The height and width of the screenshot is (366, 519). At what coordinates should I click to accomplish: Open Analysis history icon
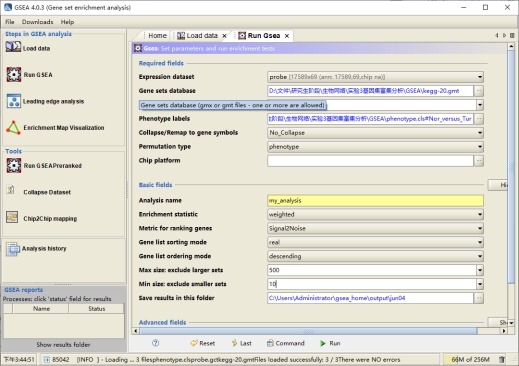[13, 249]
